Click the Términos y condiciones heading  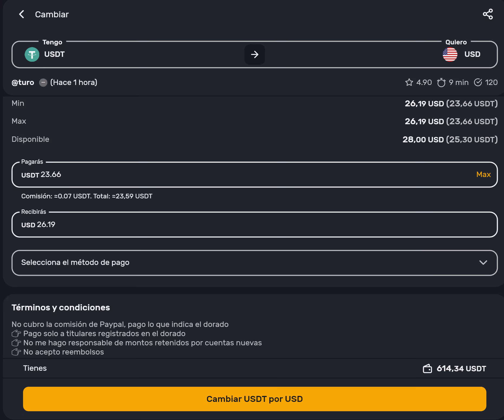pyautogui.click(x=61, y=308)
